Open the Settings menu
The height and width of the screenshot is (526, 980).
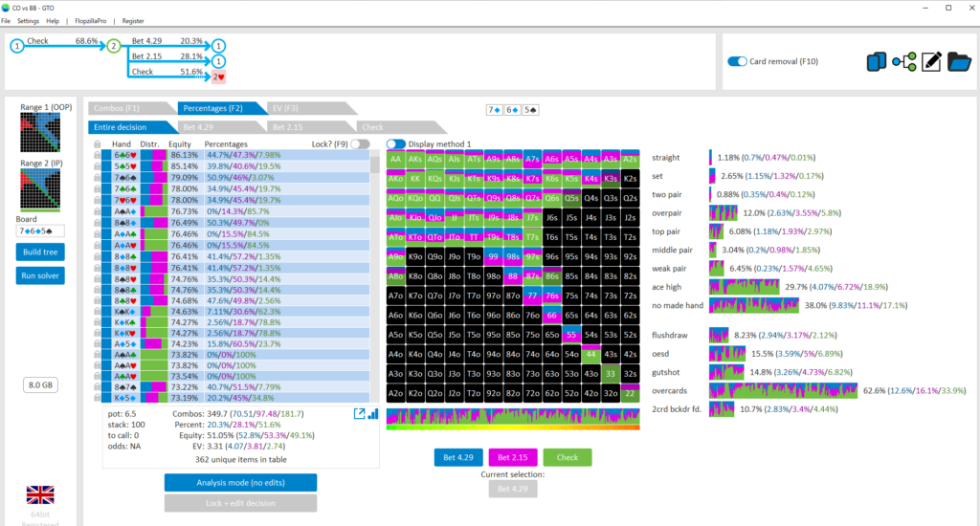[28, 20]
